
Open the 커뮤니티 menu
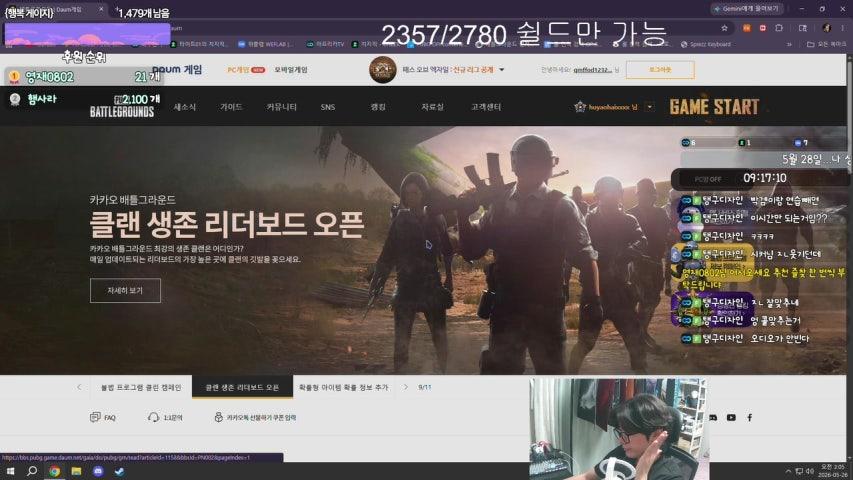point(281,107)
